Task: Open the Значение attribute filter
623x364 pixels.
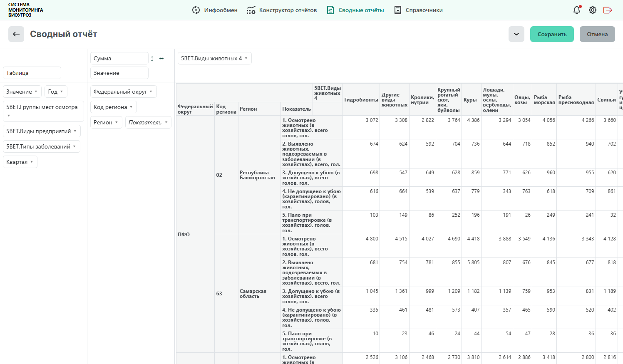Action: pos(22,92)
